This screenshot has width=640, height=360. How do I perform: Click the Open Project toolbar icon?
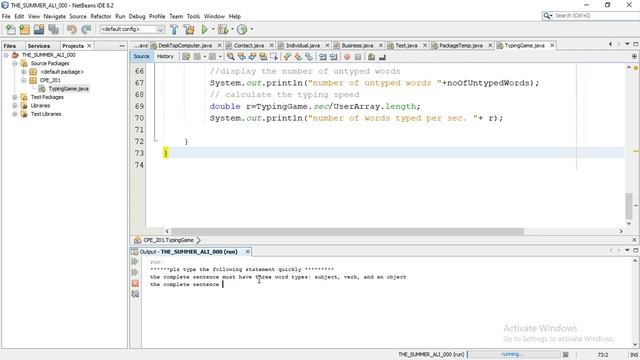[x=39, y=29]
